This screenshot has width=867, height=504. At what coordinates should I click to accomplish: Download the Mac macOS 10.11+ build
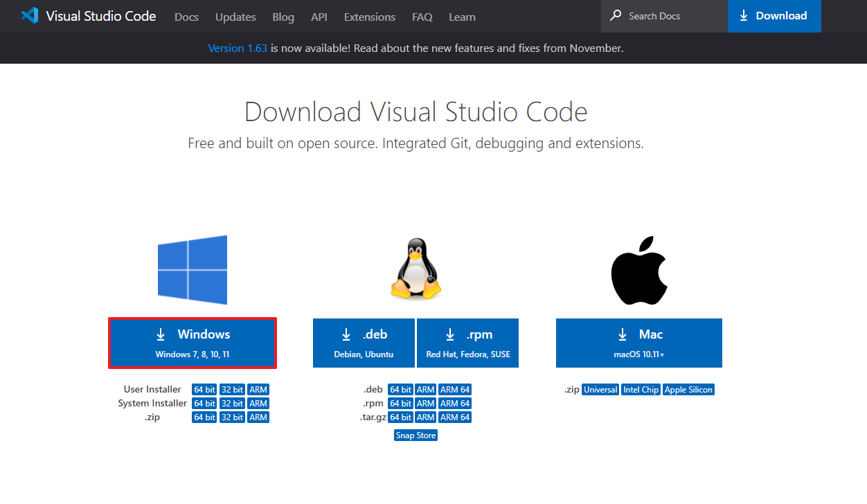tap(639, 343)
